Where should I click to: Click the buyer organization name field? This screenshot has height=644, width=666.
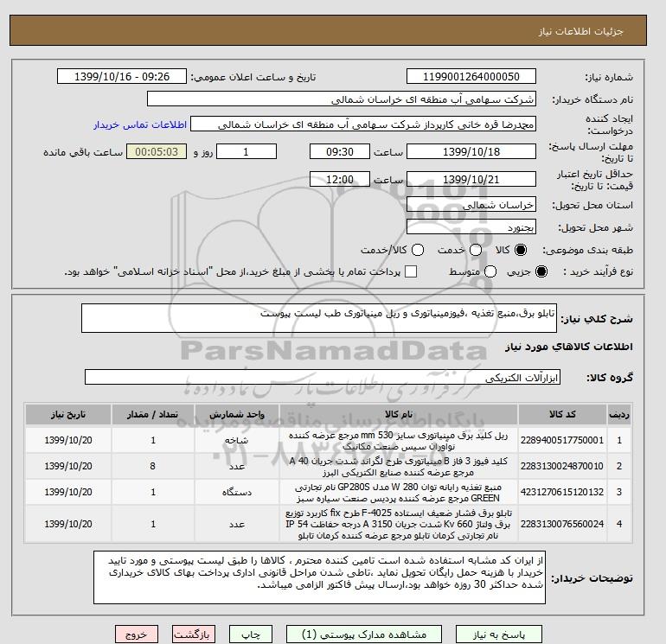tap(342, 99)
